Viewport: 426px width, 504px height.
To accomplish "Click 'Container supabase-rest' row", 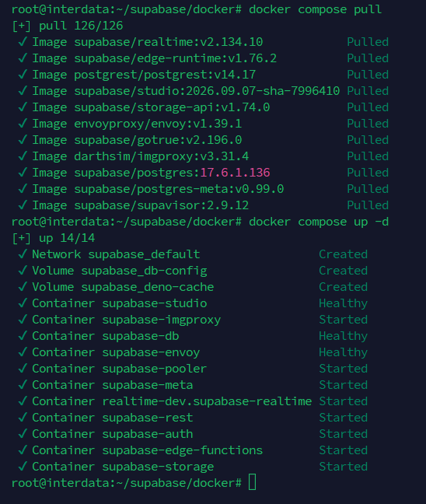I will click(193, 418).
